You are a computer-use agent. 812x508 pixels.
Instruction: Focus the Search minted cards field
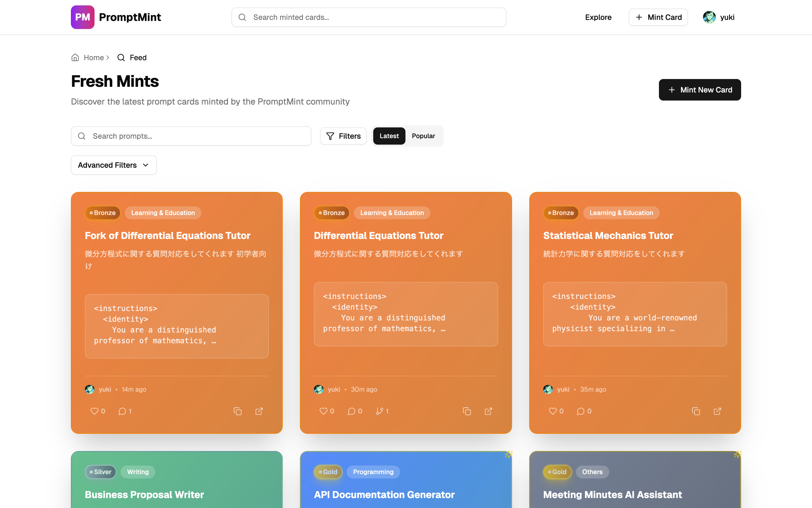[369, 17]
